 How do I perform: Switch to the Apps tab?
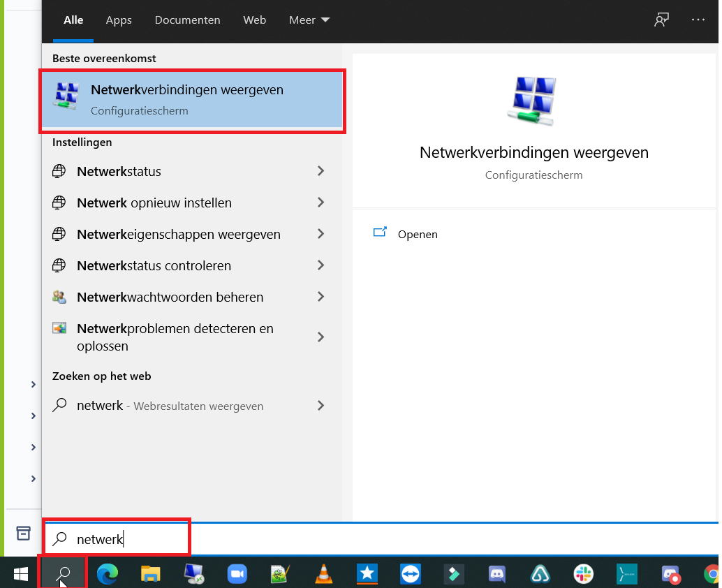click(119, 20)
